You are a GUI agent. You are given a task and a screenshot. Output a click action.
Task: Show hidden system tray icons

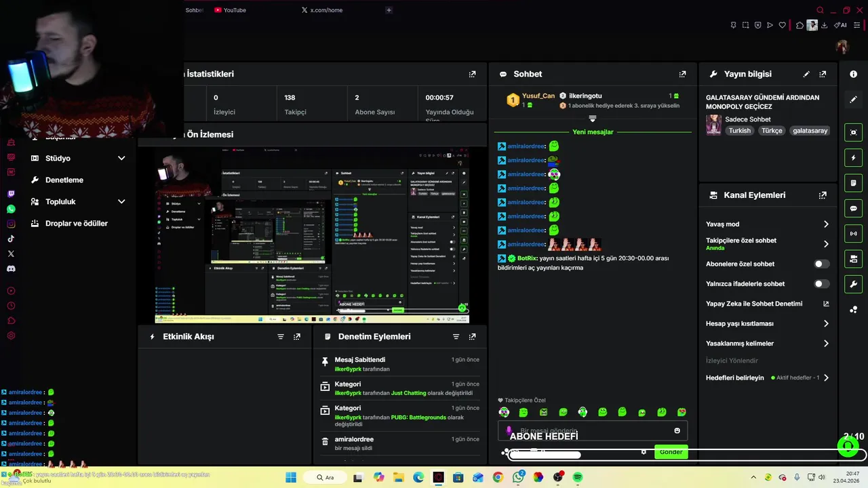coord(753,477)
